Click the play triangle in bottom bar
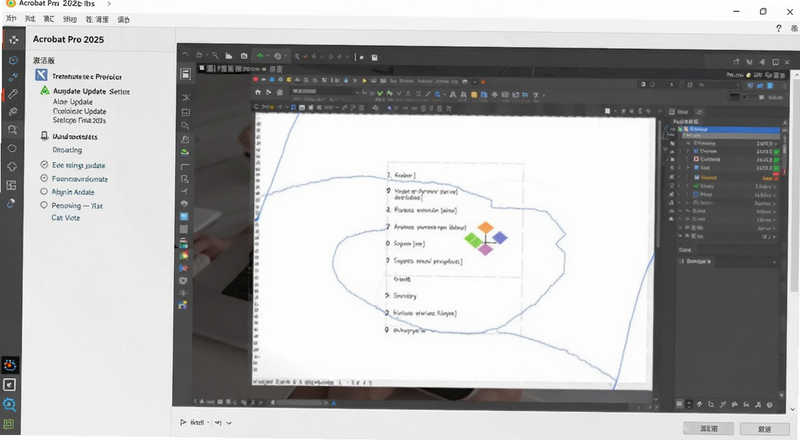Viewport: 800px width, 440px height. [183, 422]
